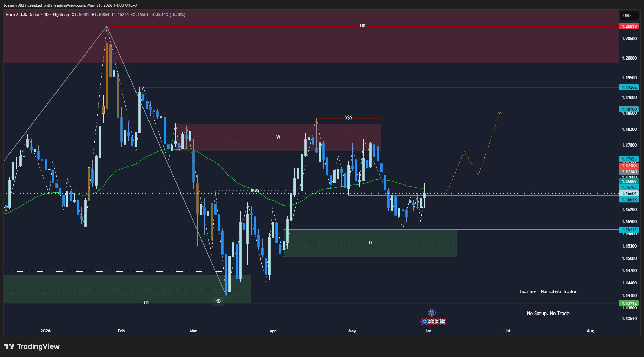Image resolution: width=644 pixels, height=357 pixels.
Task: Click the topmost EU flag economic event icon
Action: pyautogui.click(x=432, y=312)
